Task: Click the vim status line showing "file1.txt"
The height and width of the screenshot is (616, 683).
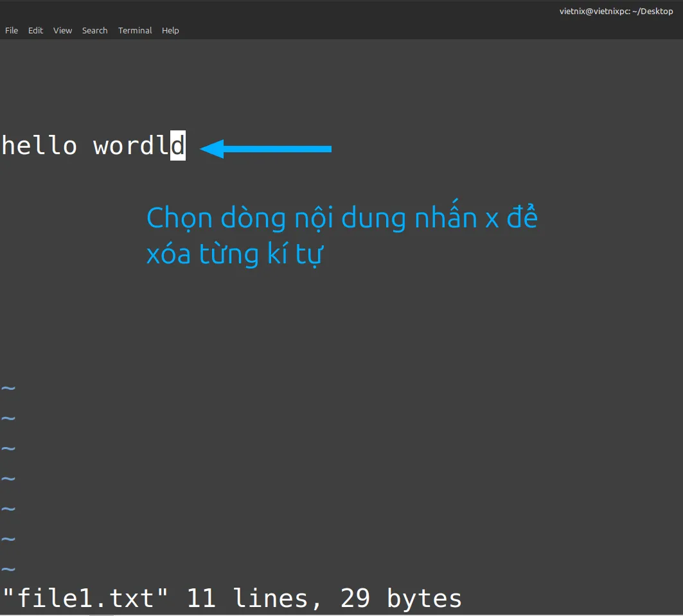Action: tap(232, 598)
